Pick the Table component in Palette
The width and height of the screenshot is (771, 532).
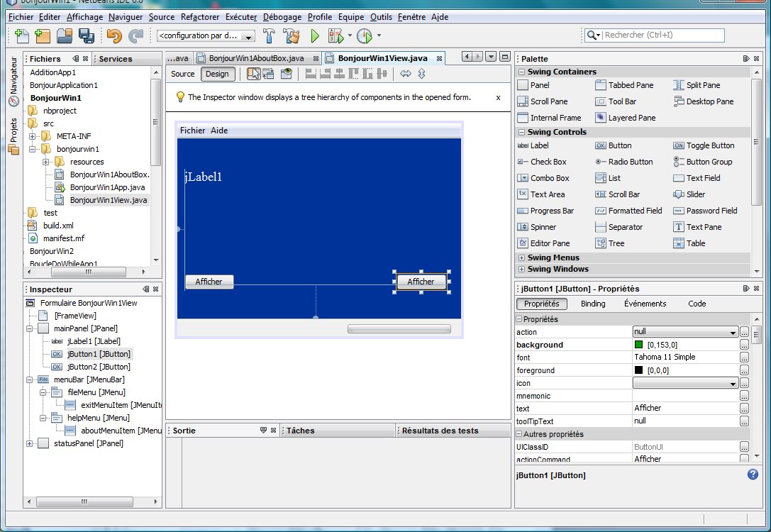point(689,243)
